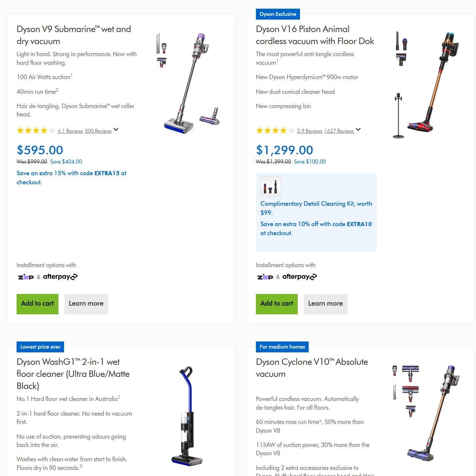Click the Dyson V9 Submarine product image
The width and height of the screenshot is (476, 476).
coord(188,83)
